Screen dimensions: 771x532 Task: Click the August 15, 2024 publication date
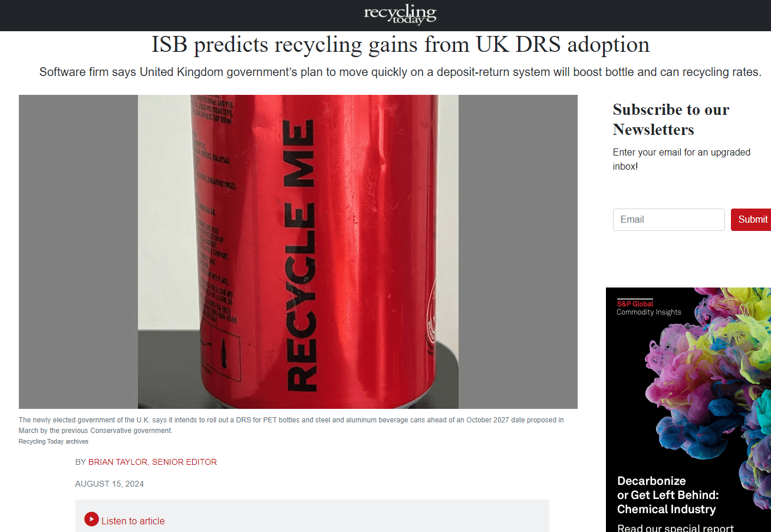(110, 484)
